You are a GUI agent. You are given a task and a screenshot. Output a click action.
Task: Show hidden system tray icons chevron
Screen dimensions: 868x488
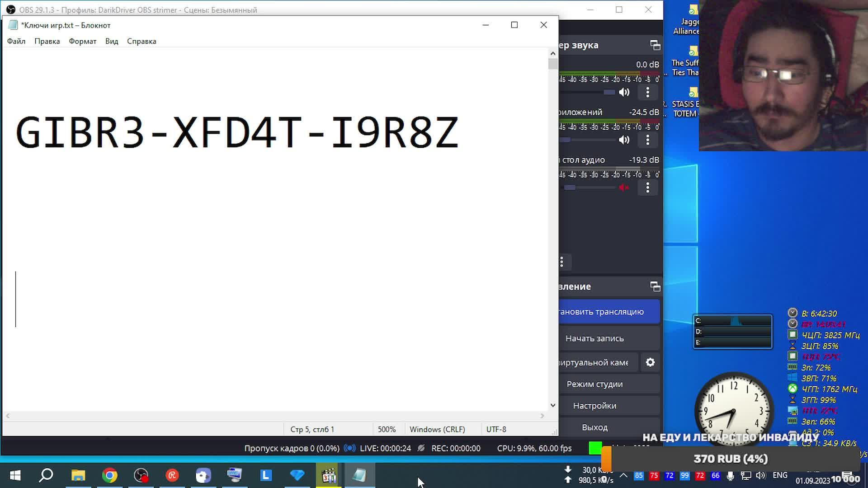point(623,475)
